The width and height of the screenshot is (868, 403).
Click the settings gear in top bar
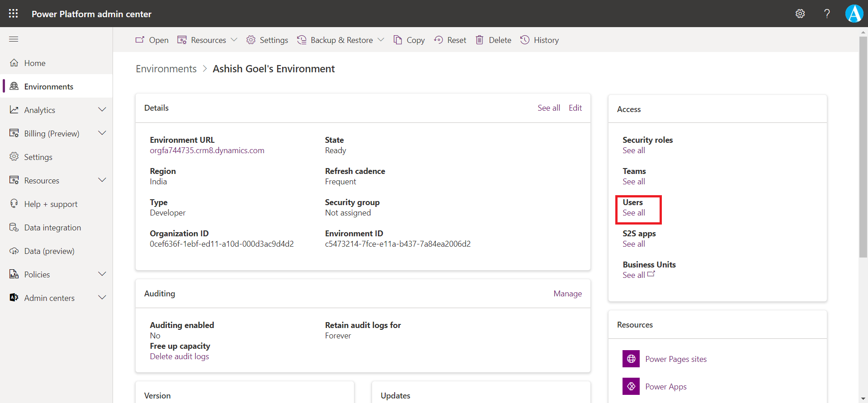click(x=800, y=14)
